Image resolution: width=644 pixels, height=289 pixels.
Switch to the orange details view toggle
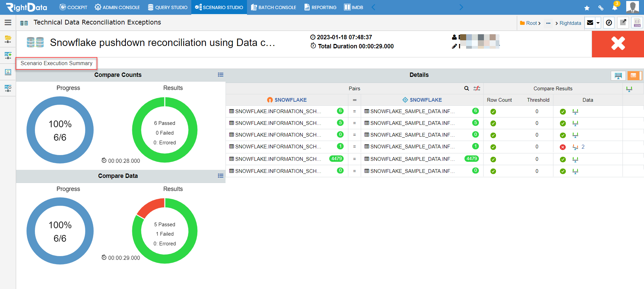634,76
